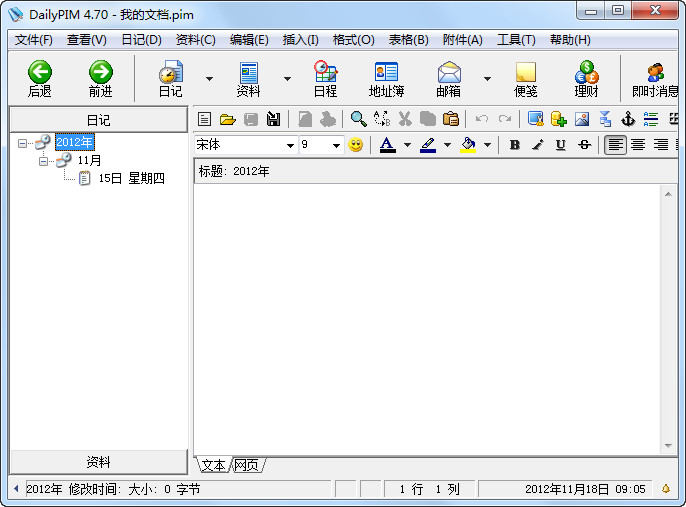The height and width of the screenshot is (507, 686).
Task: Click the open folder icon
Action: (228, 119)
